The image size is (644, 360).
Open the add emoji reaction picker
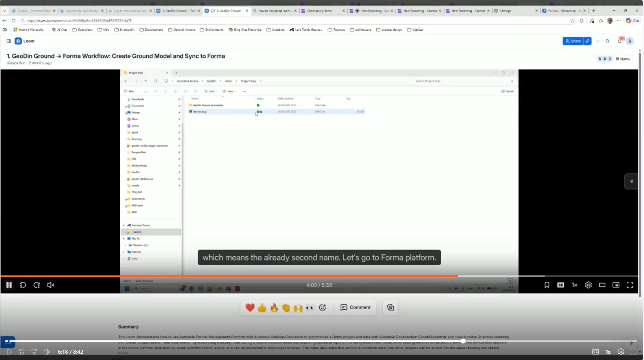pyautogui.click(x=322, y=307)
